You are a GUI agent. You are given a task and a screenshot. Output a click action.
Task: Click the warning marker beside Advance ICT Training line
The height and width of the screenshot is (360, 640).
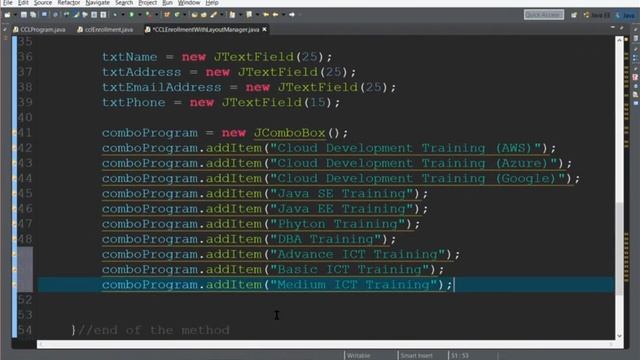pos(14,254)
